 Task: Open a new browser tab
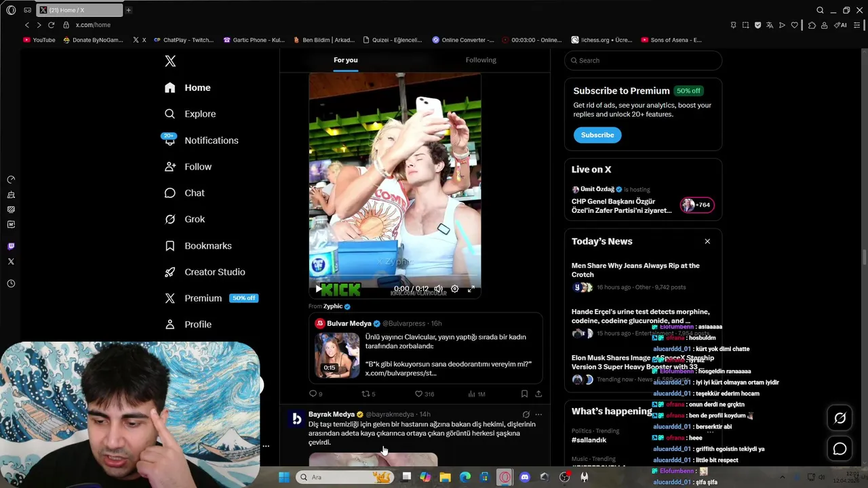(128, 10)
